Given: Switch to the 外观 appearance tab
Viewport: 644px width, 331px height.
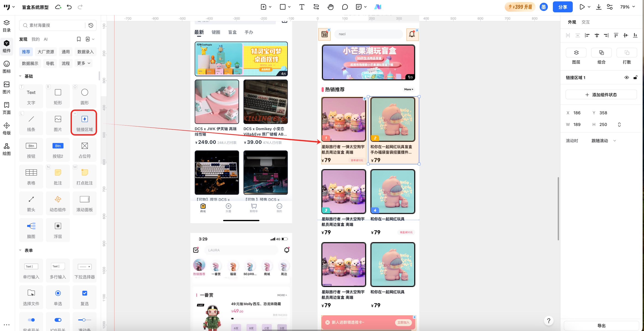Looking at the screenshot, I should coord(572,22).
